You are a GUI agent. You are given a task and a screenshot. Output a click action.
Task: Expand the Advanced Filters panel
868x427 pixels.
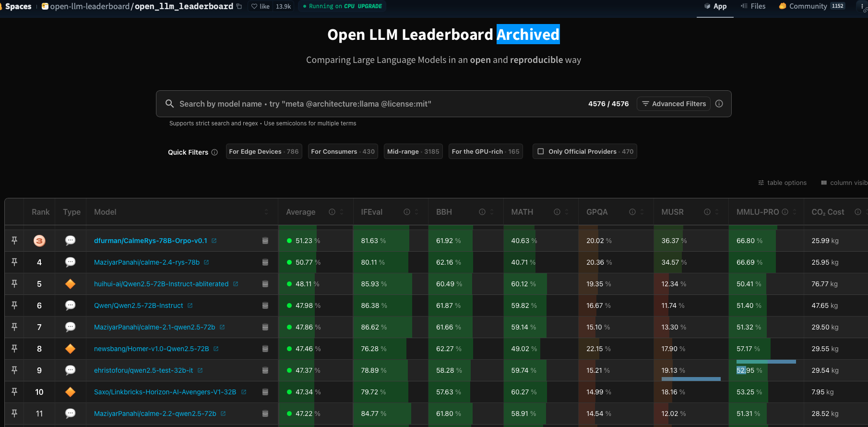click(674, 104)
